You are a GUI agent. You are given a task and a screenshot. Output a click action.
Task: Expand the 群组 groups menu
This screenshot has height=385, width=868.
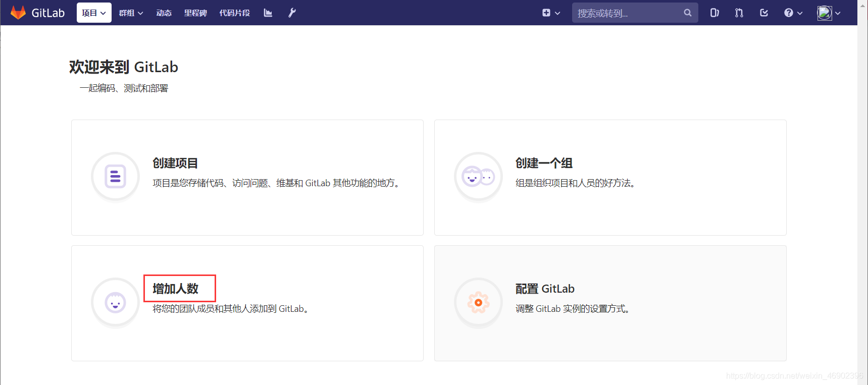pos(131,13)
